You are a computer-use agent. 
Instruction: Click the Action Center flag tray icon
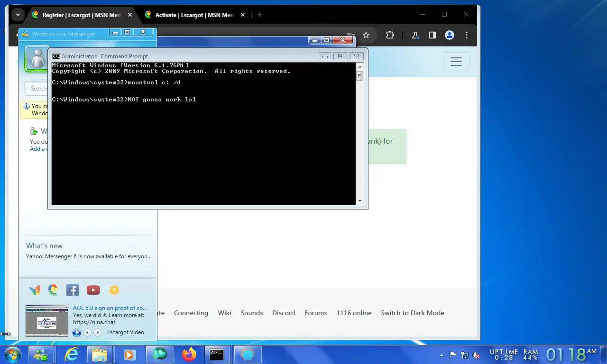click(x=453, y=355)
